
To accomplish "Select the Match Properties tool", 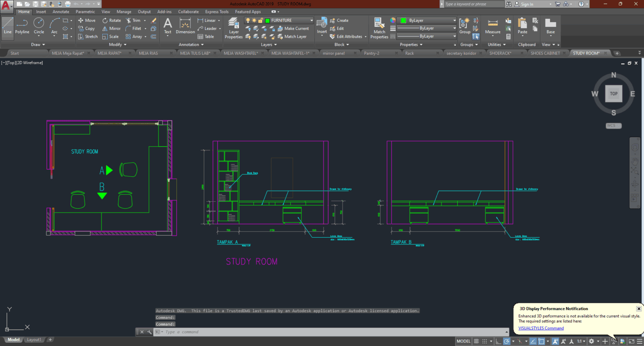I will pos(379,28).
